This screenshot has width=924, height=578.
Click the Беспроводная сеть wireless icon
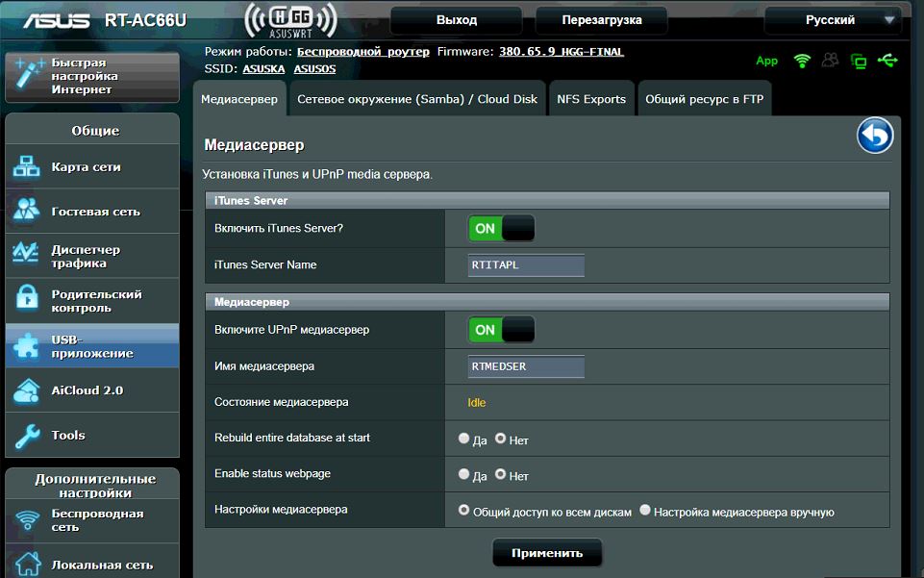click(27, 519)
